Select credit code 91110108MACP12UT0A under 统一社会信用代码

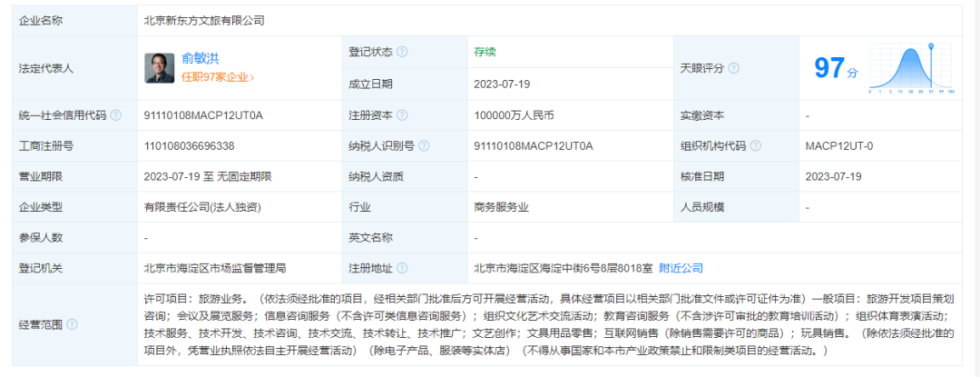203,115
